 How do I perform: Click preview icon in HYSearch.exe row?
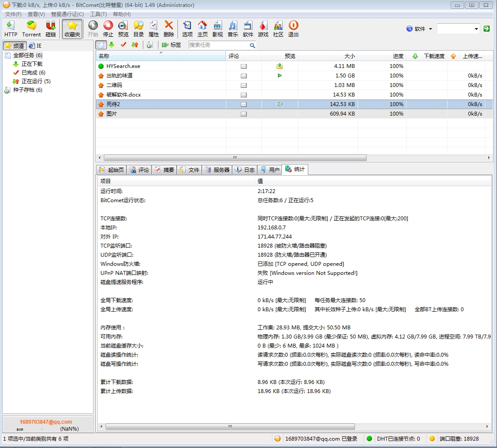[280, 66]
